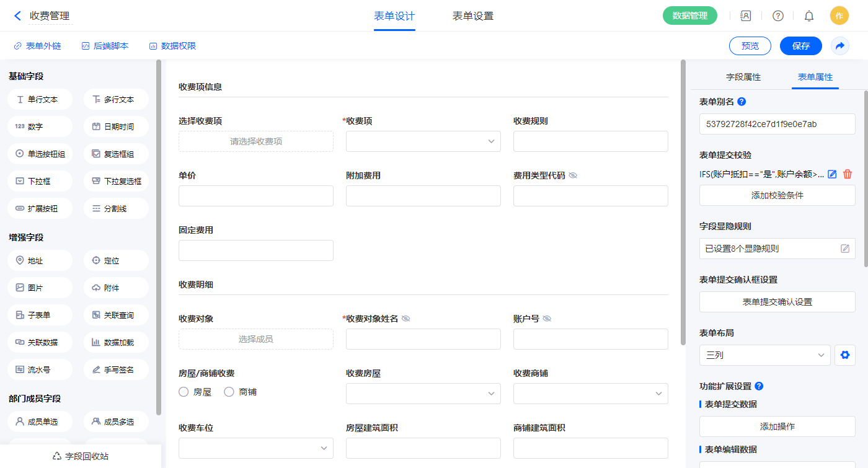The image size is (868, 468).
Task: Open the notification bell
Action: [x=808, y=16]
